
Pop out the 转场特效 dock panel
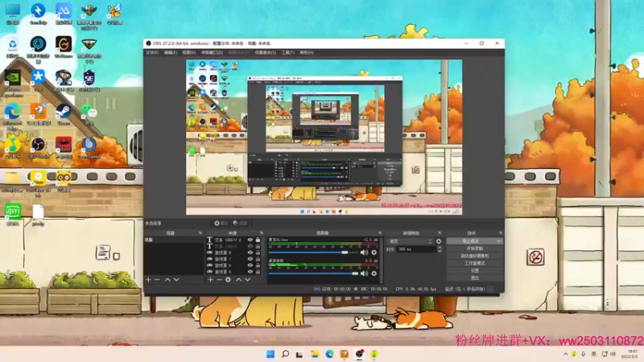click(x=440, y=233)
